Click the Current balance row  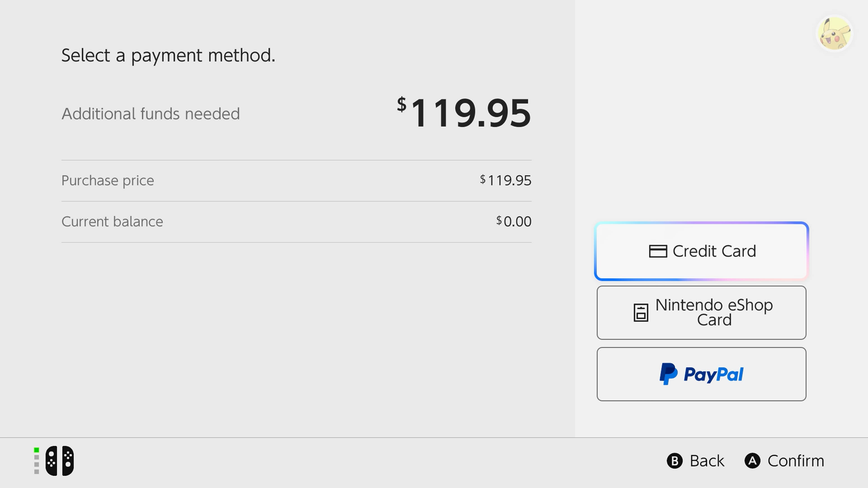tap(112, 222)
